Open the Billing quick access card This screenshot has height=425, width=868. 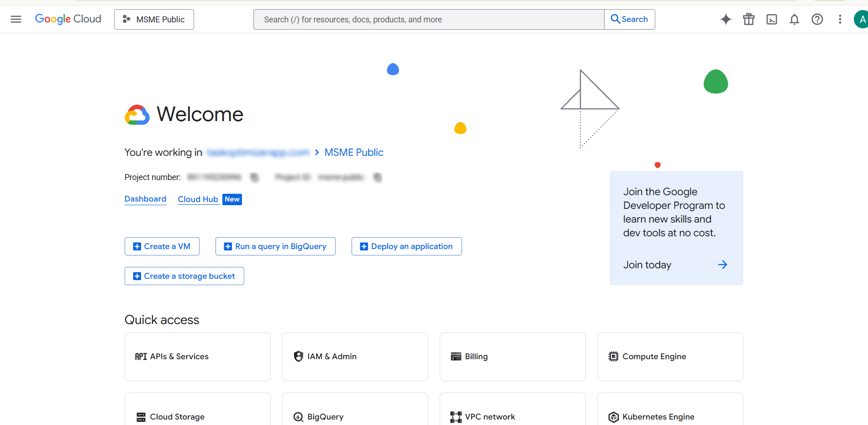click(x=513, y=356)
